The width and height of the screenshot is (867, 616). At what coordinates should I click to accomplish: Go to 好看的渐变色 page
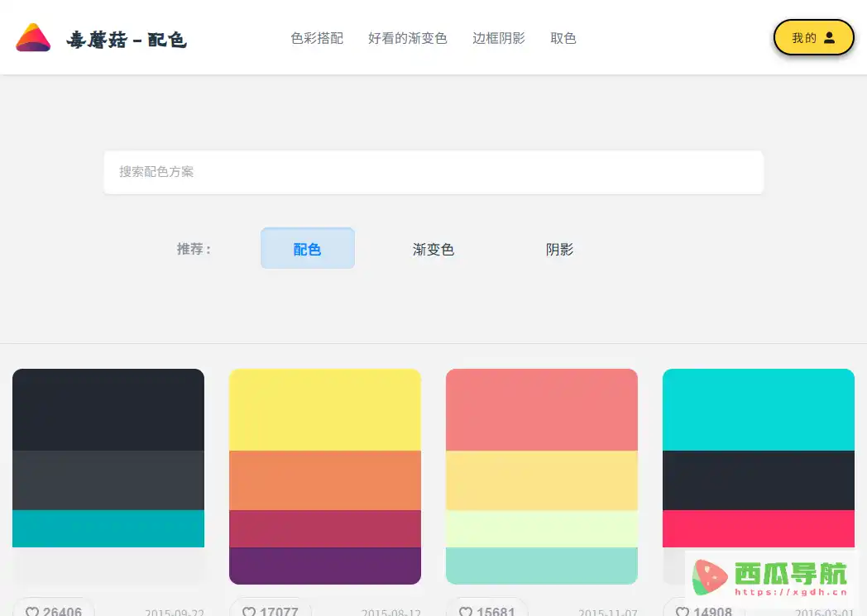[x=408, y=38]
